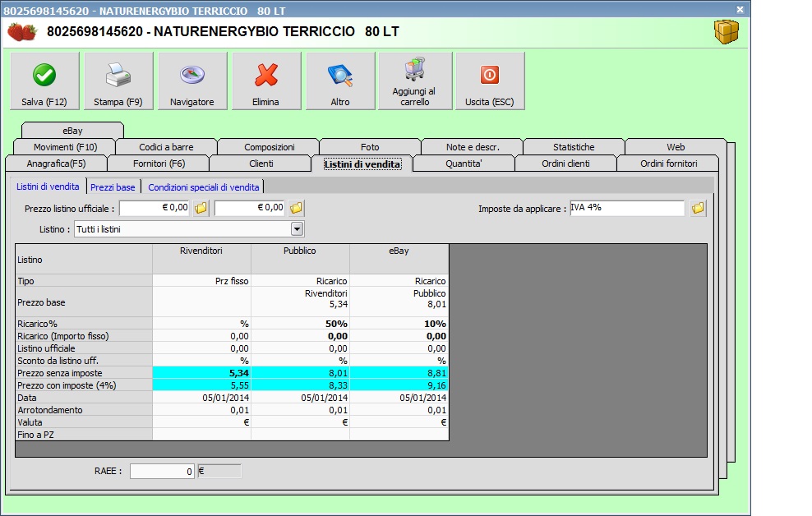Open the Quantita' tab
Image resolution: width=812 pixels, height=516 pixels.
click(464, 164)
